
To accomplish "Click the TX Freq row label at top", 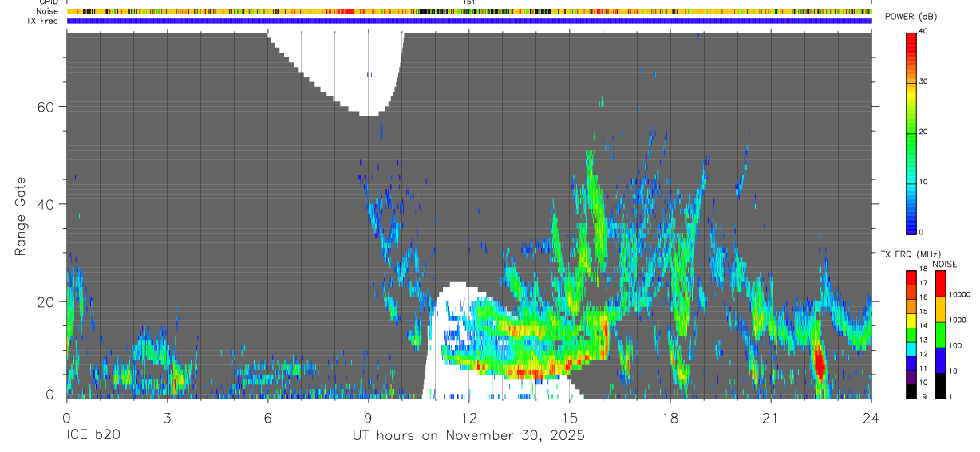I will click(x=42, y=21).
